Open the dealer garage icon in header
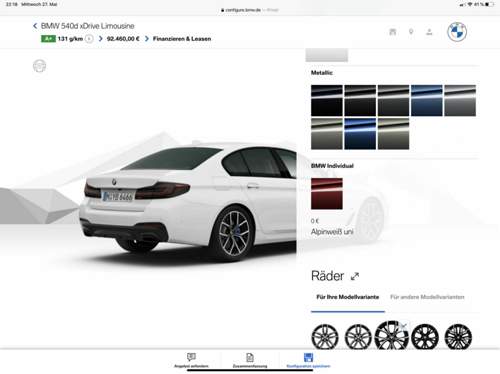This screenshot has width=500, height=374. point(393,32)
